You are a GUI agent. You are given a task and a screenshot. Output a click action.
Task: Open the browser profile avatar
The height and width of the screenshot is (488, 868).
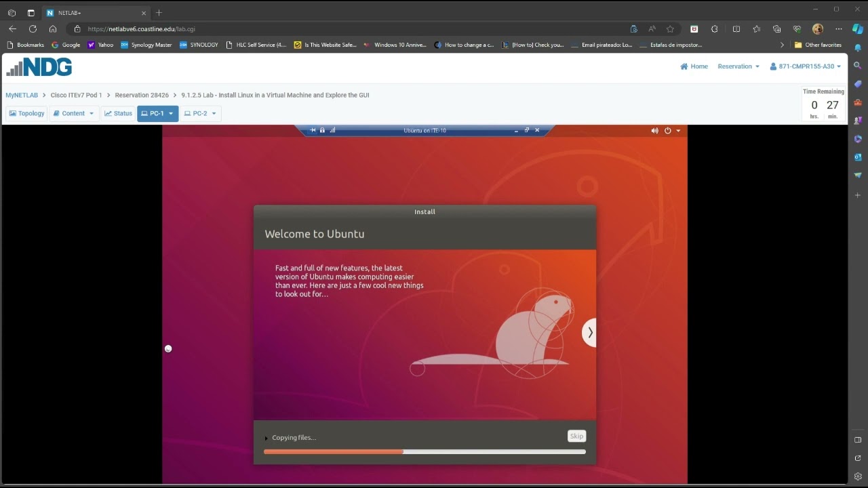[818, 29]
